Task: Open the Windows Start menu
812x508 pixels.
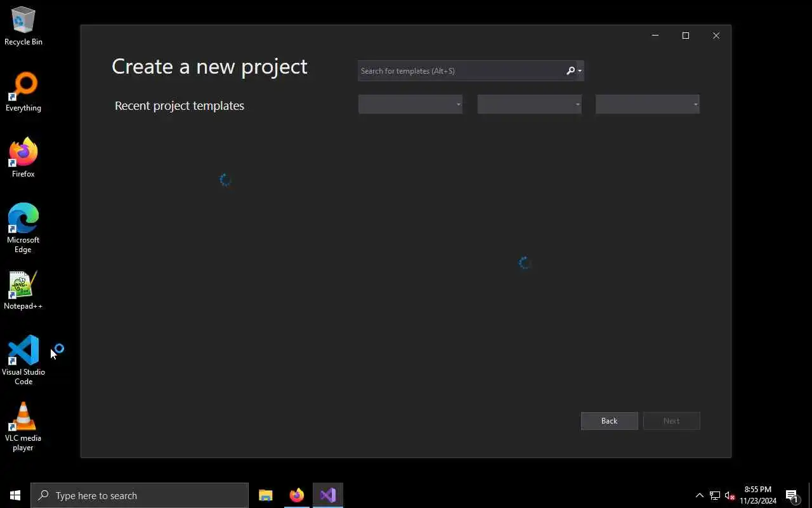Action: (x=15, y=495)
